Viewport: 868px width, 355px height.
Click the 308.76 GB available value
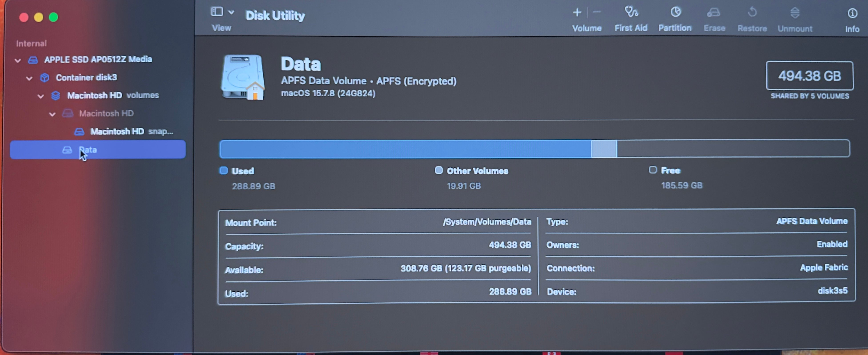tap(466, 268)
